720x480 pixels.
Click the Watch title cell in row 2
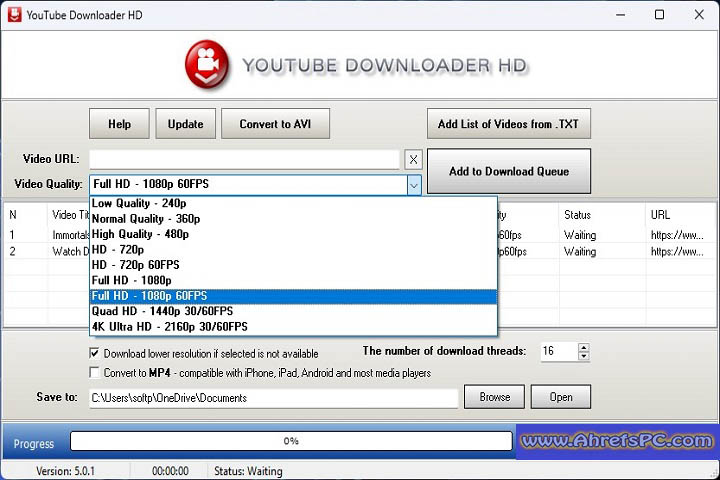pyautogui.click(x=71, y=252)
